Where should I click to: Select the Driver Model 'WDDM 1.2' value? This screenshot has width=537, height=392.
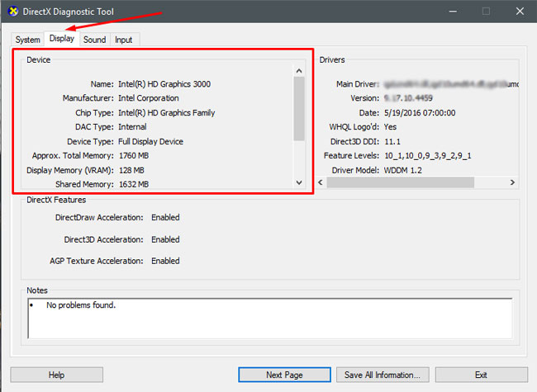click(x=403, y=170)
